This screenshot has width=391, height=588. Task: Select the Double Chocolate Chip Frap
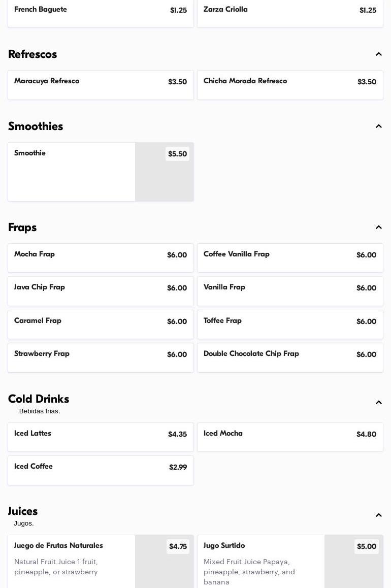click(x=290, y=357)
